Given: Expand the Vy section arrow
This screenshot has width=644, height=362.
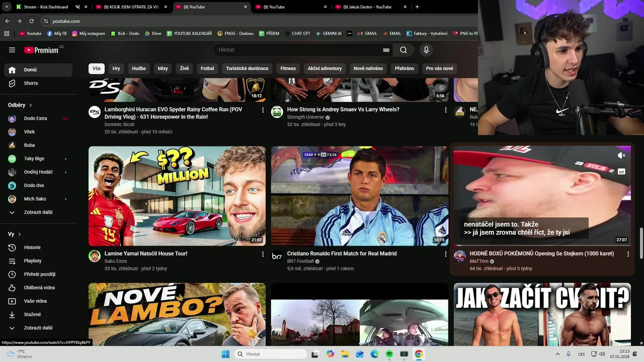Looking at the screenshot, I should tap(20, 234).
